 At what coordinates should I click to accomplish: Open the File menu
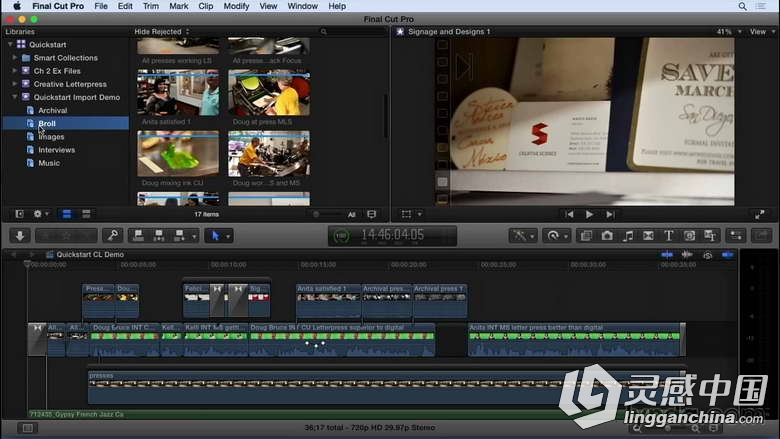(101, 6)
